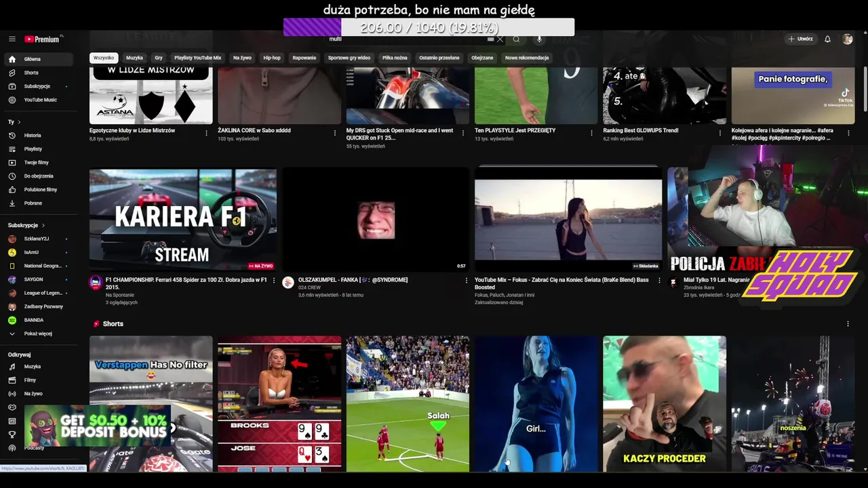Select Sportowe gry wideo chip
Screen dimensions: 868x488
click(x=349, y=58)
